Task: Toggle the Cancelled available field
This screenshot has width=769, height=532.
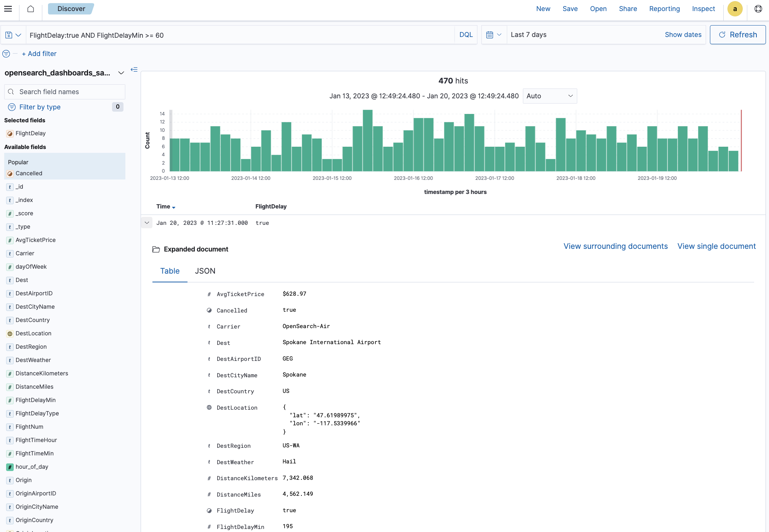Action: [x=29, y=173]
